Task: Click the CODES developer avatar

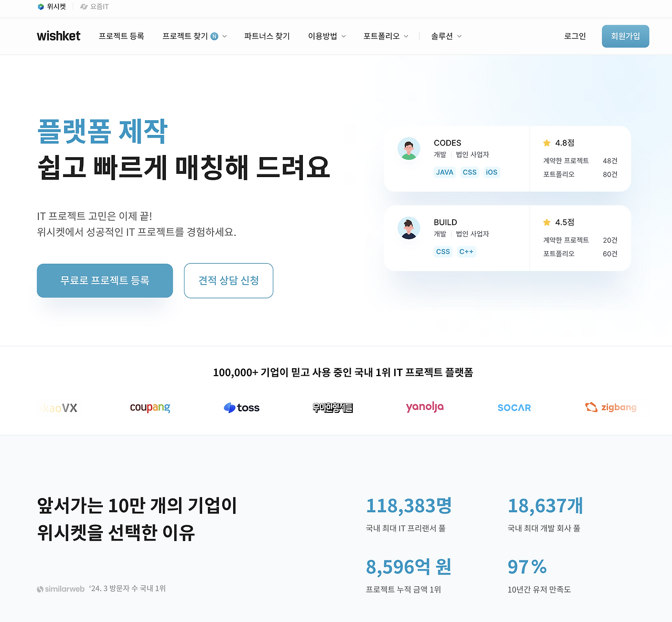Action: click(x=409, y=149)
